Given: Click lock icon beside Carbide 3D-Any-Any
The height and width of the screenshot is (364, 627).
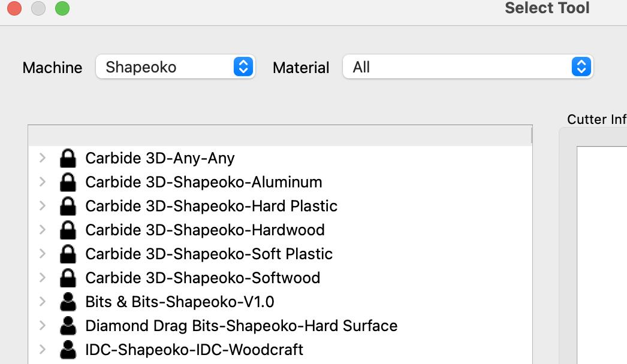Looking at the screenshot, I should [68, 158].
